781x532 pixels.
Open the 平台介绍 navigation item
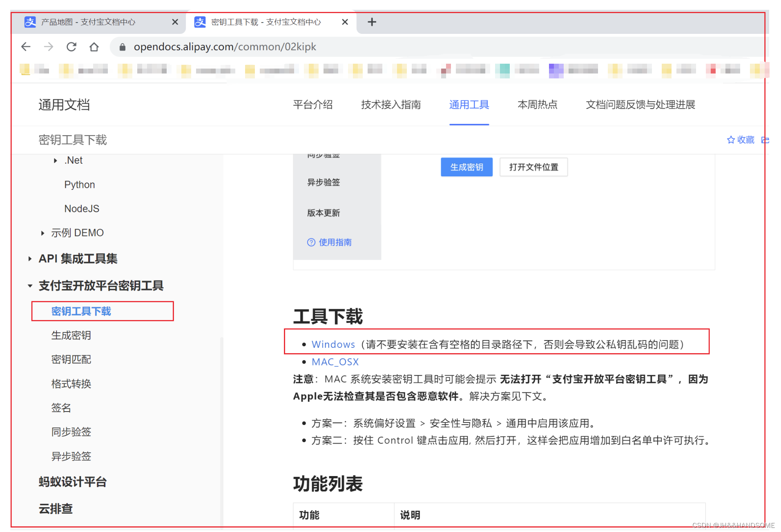313,105
